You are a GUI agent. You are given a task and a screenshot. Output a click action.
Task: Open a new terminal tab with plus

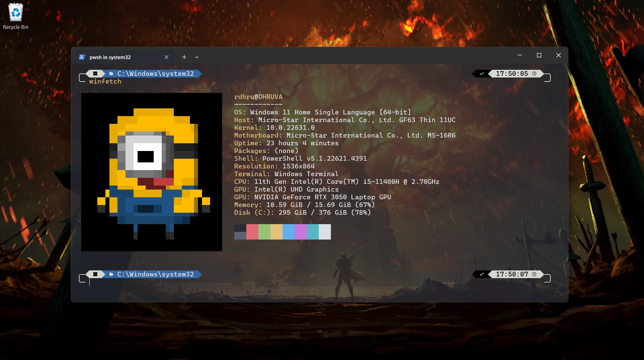[x=184, y=57]
